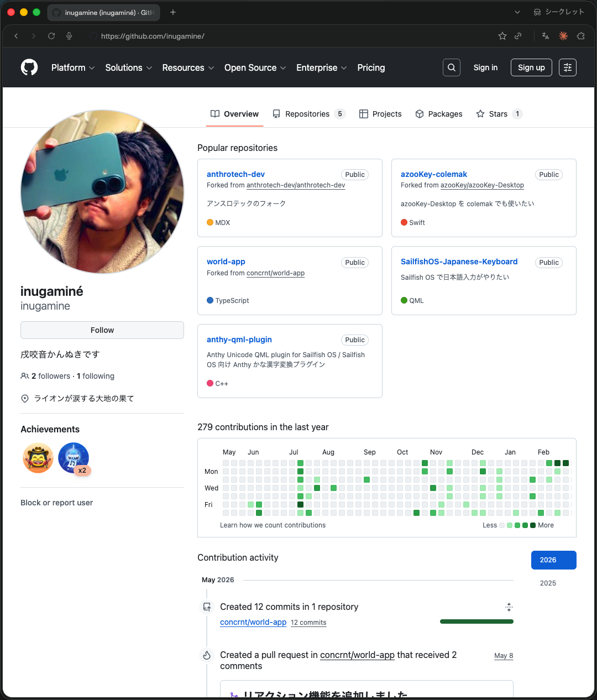Image resolution: width=597 pixels, height=700 pixels.
Task: Bookmark this page with the star icon
Action: click(x=502, y=36)
